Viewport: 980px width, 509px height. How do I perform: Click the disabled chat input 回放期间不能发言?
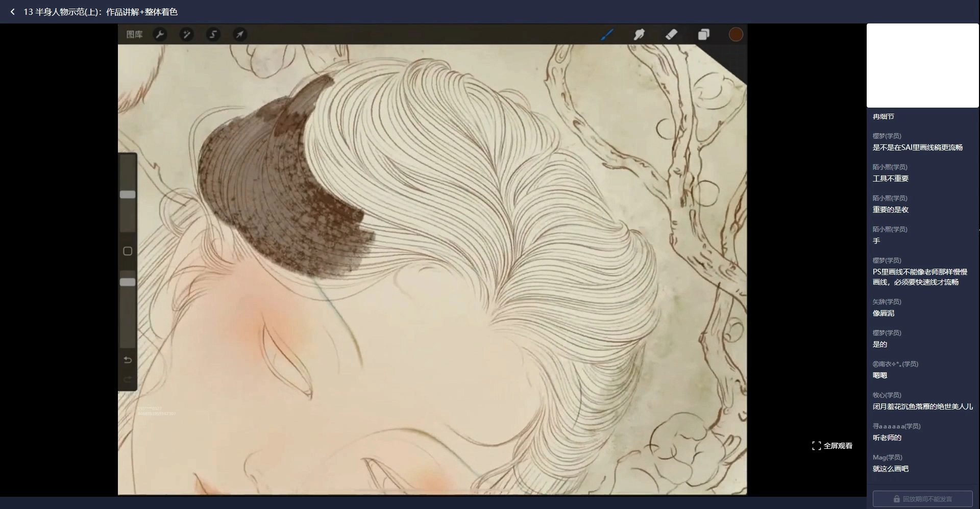922,499
